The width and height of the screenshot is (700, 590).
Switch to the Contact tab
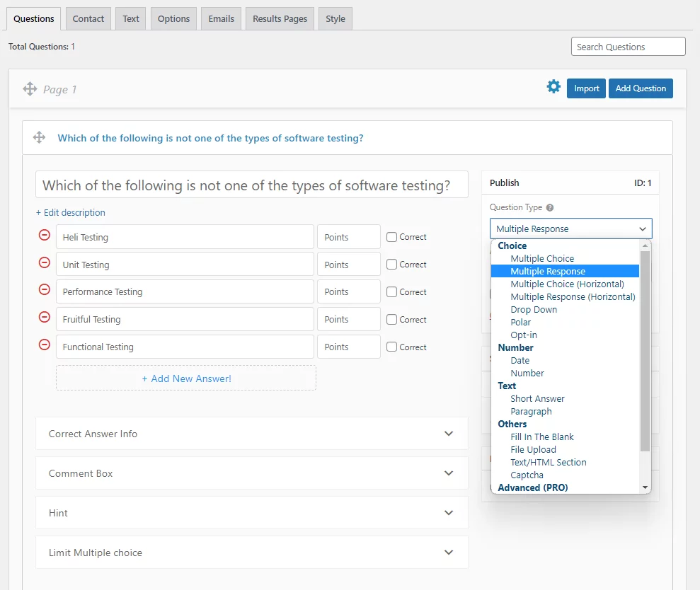point(88,18)
